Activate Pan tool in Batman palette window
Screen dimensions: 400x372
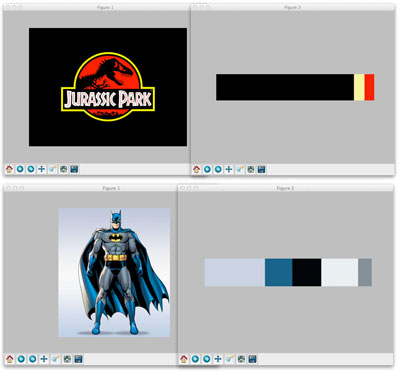pos(218,359)
